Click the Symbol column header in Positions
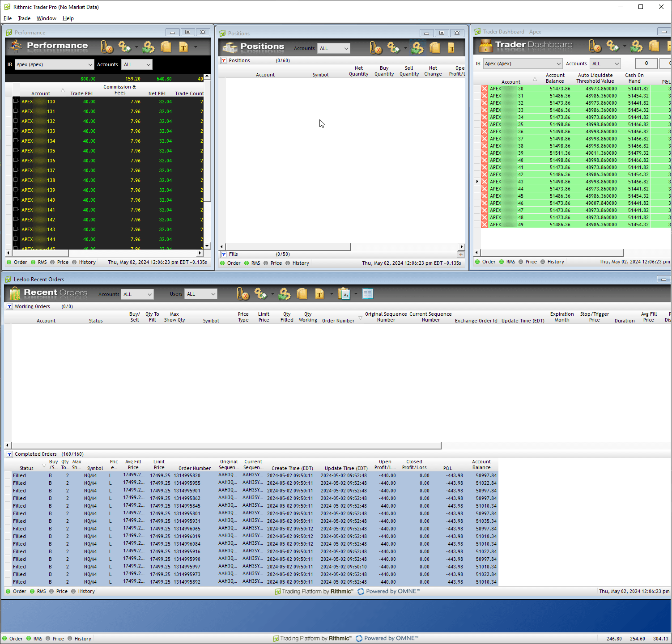672x644 pixels. point(320,75)
